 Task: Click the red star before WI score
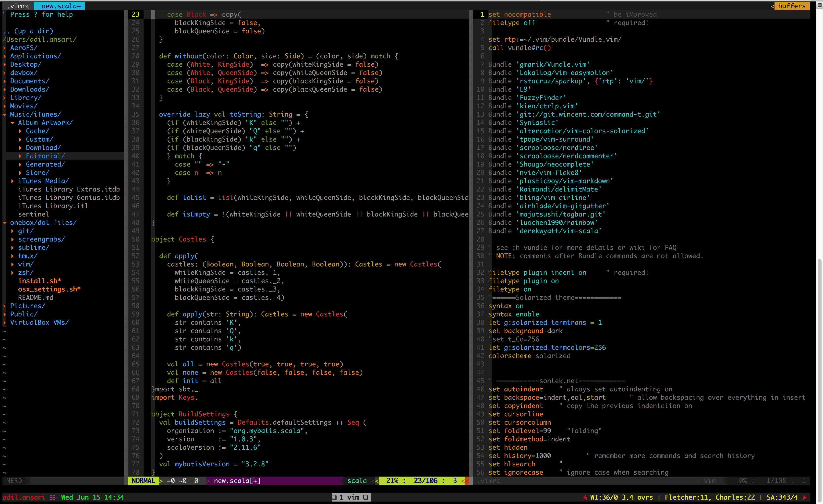[x=585, y=497]
